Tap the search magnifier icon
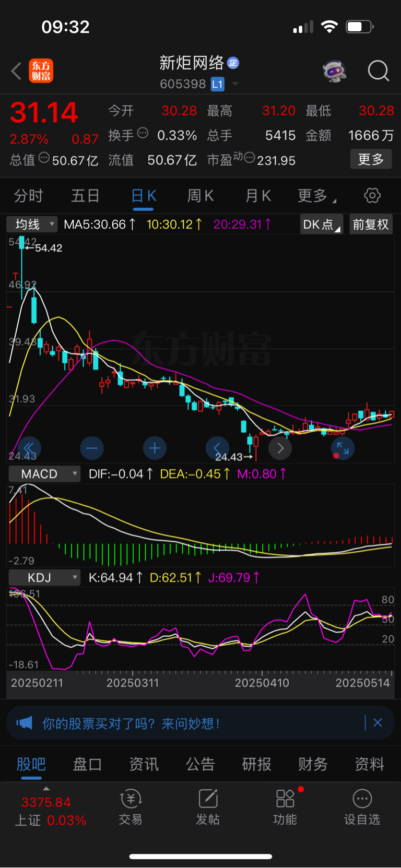 pos(378,71)
